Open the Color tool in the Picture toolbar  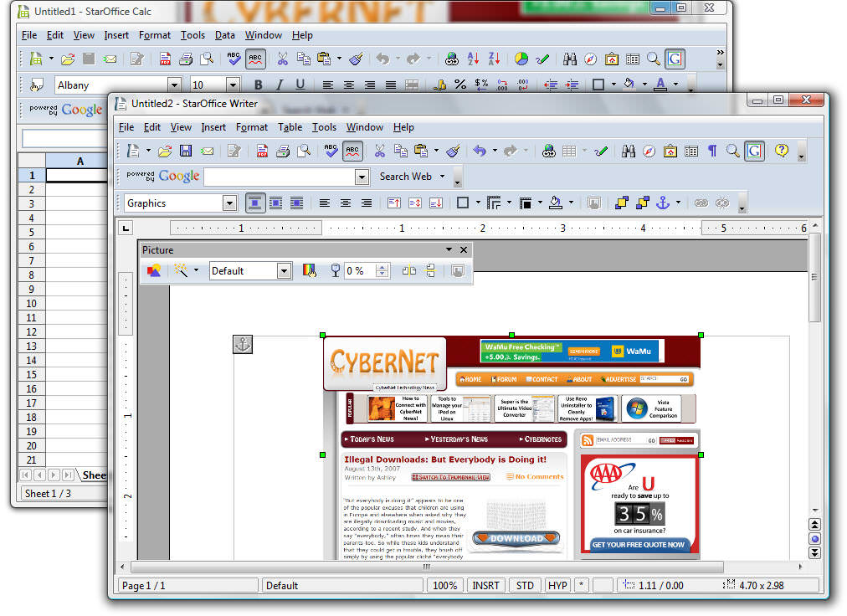309,270
